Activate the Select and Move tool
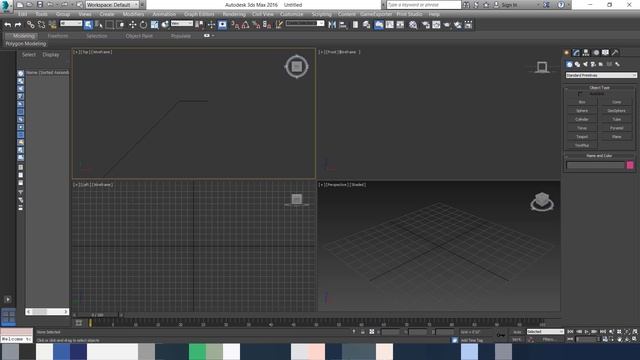This screenshot has height=360, width=640. tap(132, 25)
